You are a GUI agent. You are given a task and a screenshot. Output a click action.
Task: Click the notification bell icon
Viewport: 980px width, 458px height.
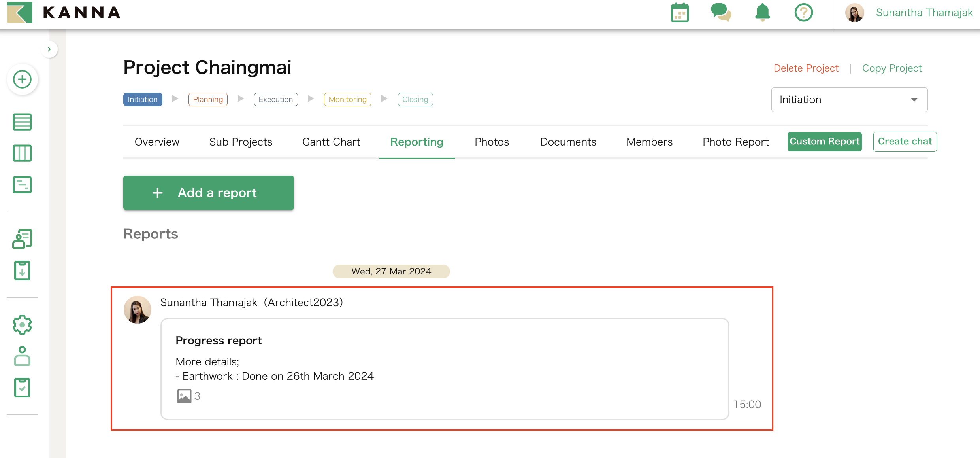click(762, 13)
